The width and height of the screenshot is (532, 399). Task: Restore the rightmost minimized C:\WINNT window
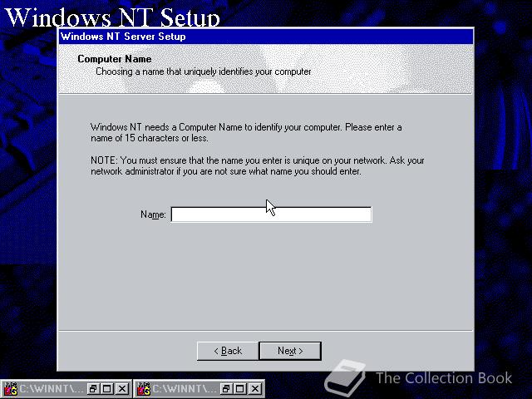coord(226,389)
